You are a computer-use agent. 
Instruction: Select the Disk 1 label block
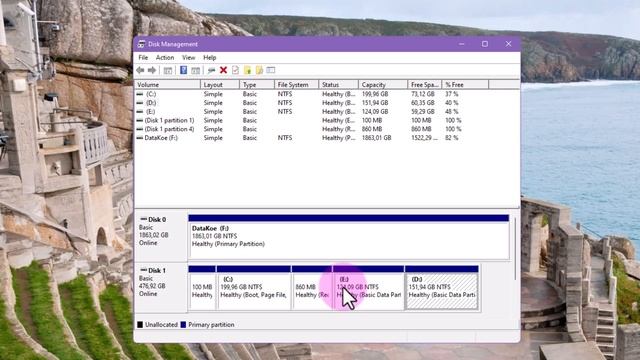click(x=161, y=287)
